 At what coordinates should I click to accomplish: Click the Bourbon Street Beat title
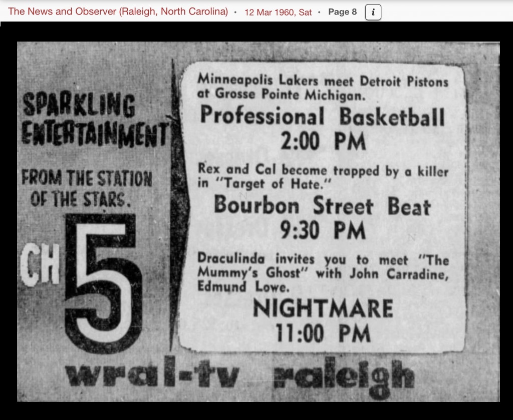tap(322, 205)
